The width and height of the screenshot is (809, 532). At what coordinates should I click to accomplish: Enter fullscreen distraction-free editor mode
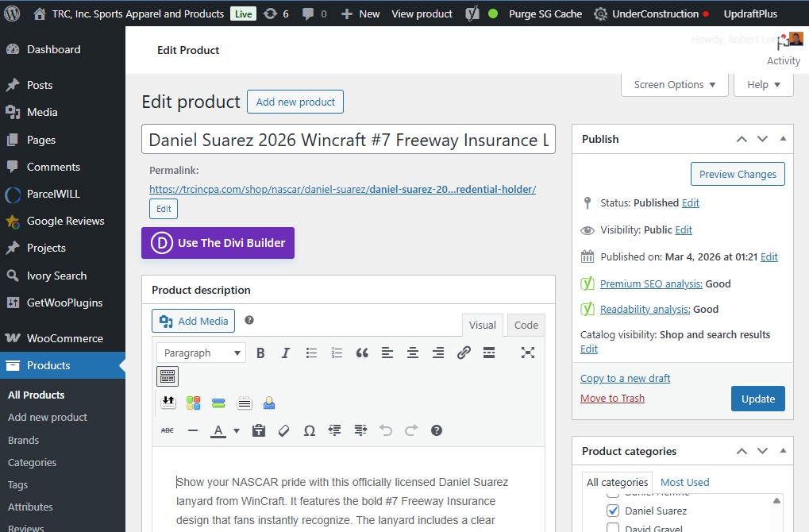tap(527, 353)
